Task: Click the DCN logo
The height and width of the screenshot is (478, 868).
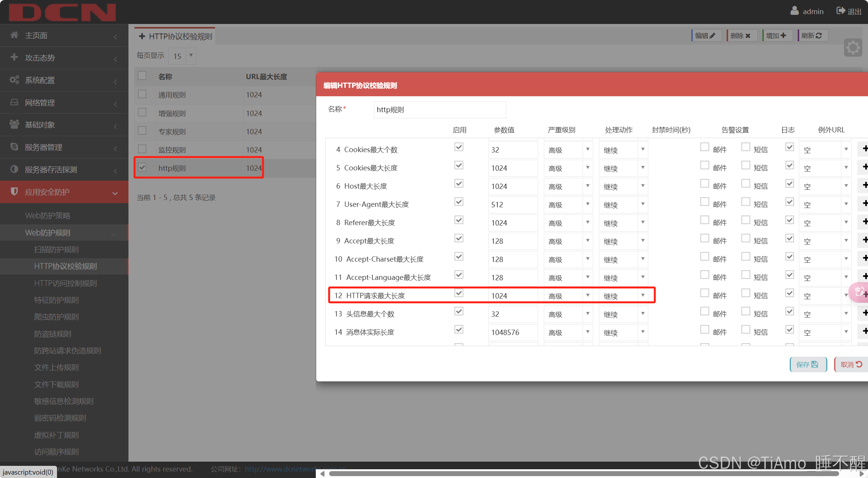Action: 62,12
